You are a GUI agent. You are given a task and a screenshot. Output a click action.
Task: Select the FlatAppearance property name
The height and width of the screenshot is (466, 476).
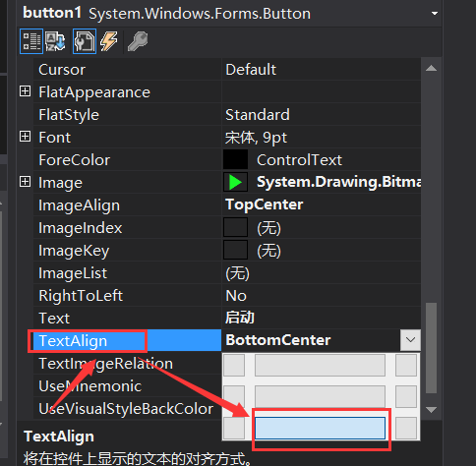tap(94, 92)
